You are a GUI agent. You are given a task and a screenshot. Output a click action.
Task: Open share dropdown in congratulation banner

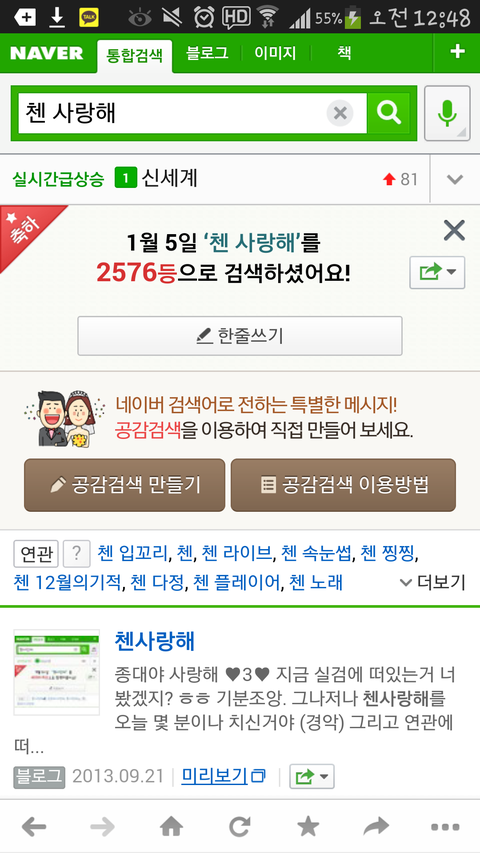(x=437, y=272)
